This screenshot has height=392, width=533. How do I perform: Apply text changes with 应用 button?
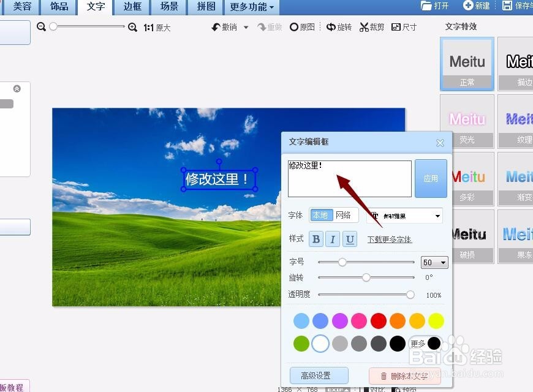point(431,178)
